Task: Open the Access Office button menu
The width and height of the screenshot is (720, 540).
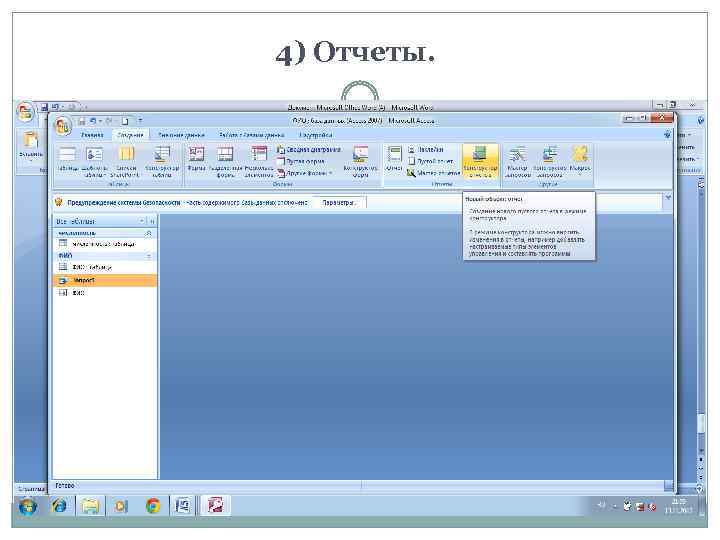Action: click(x=62, y=125)
